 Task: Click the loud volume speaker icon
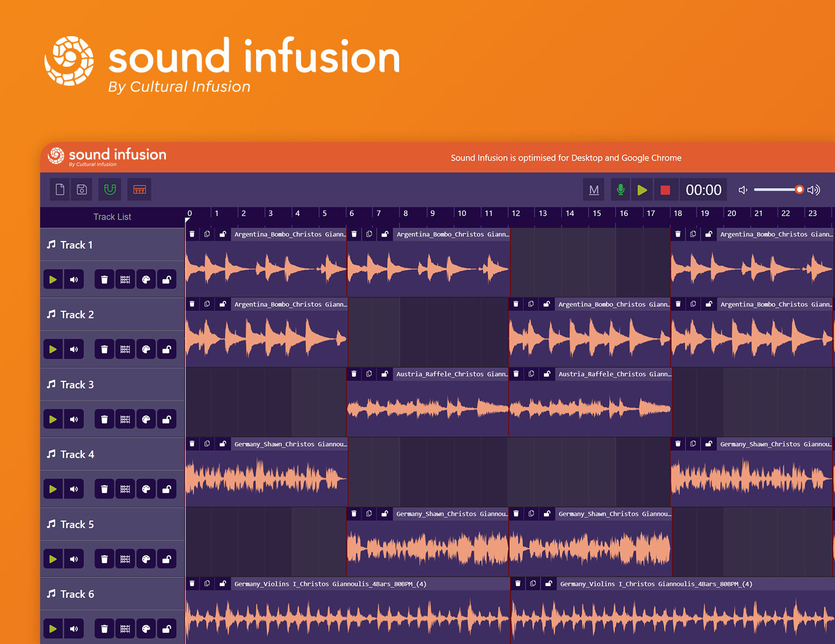(814, 190)
